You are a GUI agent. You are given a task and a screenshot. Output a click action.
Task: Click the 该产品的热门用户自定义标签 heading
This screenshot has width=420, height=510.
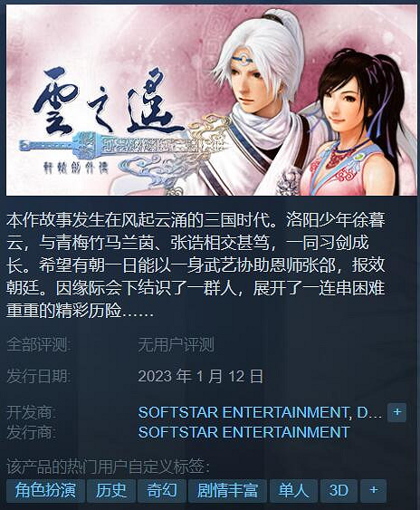(109, 467)
